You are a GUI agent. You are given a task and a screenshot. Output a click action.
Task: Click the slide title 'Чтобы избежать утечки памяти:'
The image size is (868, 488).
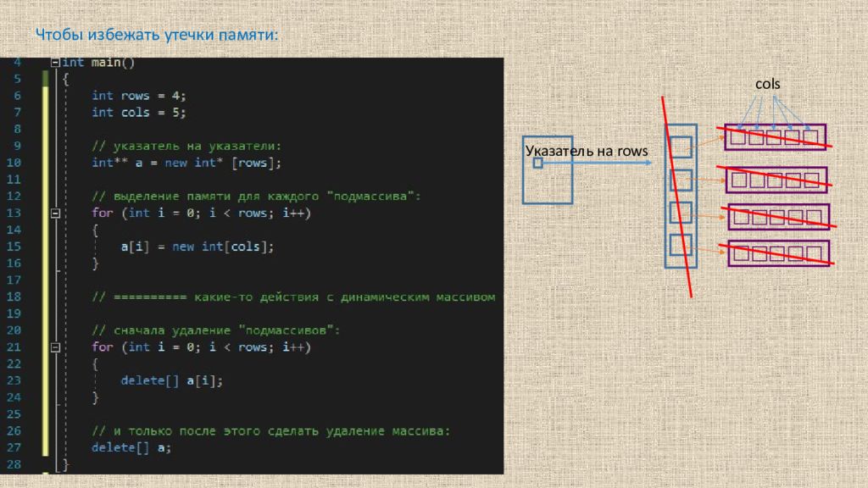[157, 35]
